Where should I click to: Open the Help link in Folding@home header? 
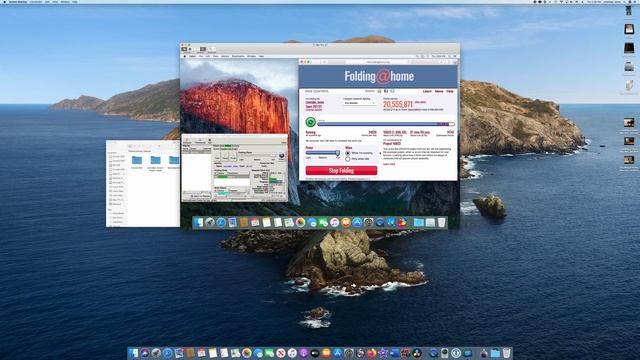click(x=450, y=91)
